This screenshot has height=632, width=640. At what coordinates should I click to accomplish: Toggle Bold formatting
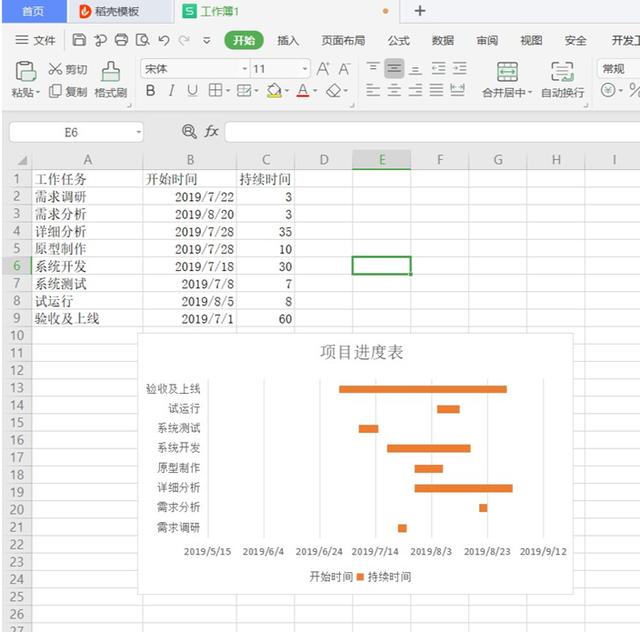click(150, 90)
